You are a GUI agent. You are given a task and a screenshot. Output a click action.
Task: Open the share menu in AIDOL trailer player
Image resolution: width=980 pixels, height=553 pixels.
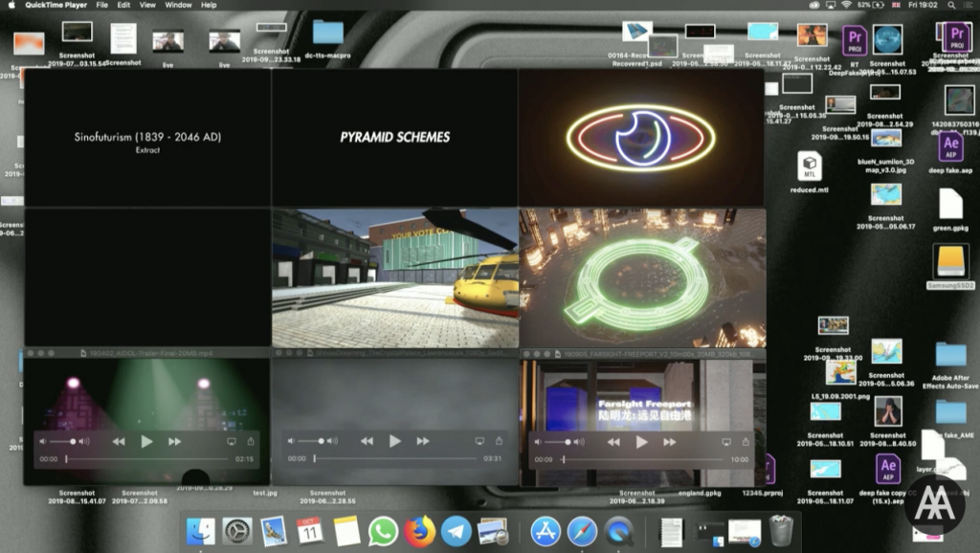click(251, 441)
